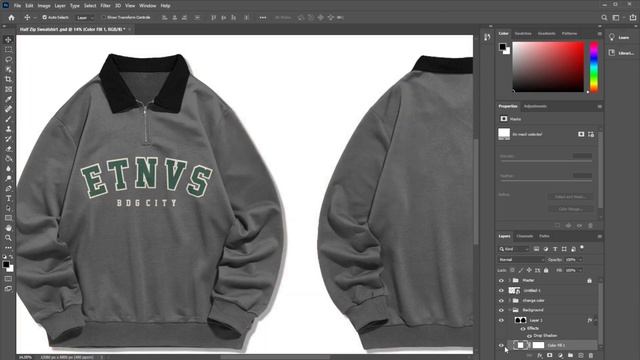Select the Lasso tool

tap(8, 60)
